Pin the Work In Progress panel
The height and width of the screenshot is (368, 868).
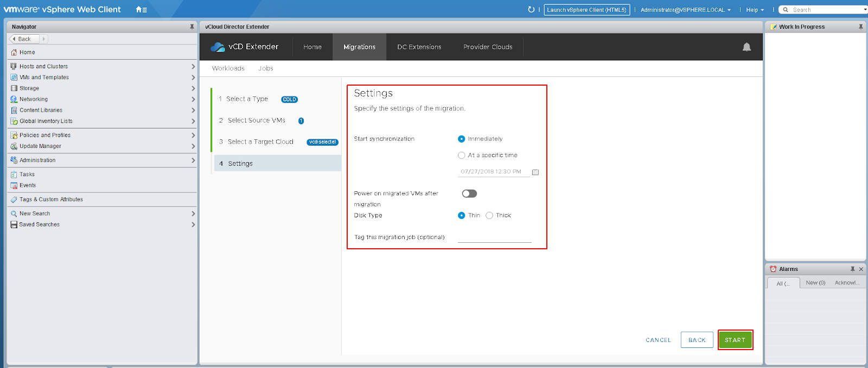[861, 27]
